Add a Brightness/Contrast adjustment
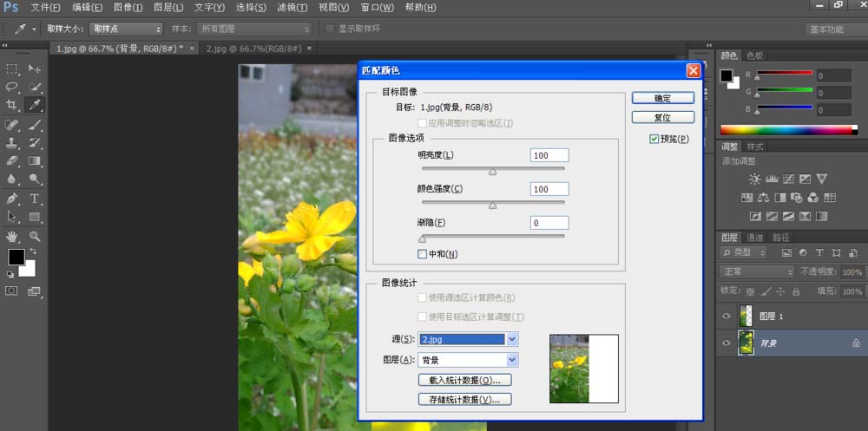This screenshot has width=868, height=431. coord(754,179)
